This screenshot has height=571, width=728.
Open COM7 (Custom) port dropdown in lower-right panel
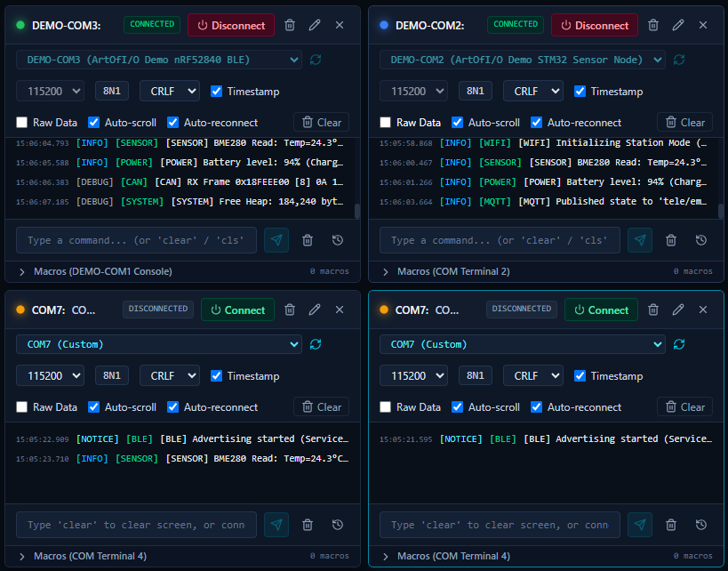click(523, 344)
